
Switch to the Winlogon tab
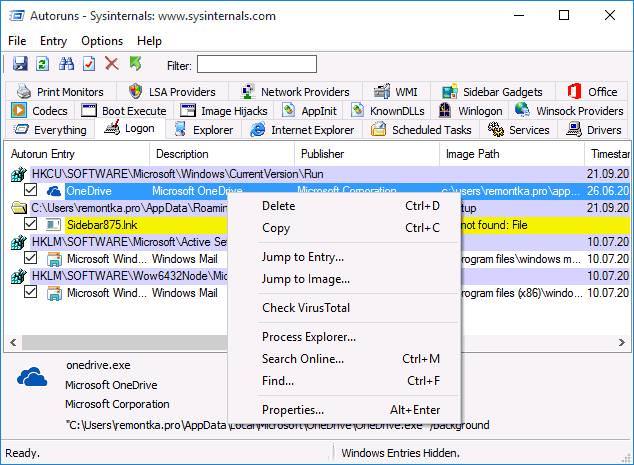(470, 111)
